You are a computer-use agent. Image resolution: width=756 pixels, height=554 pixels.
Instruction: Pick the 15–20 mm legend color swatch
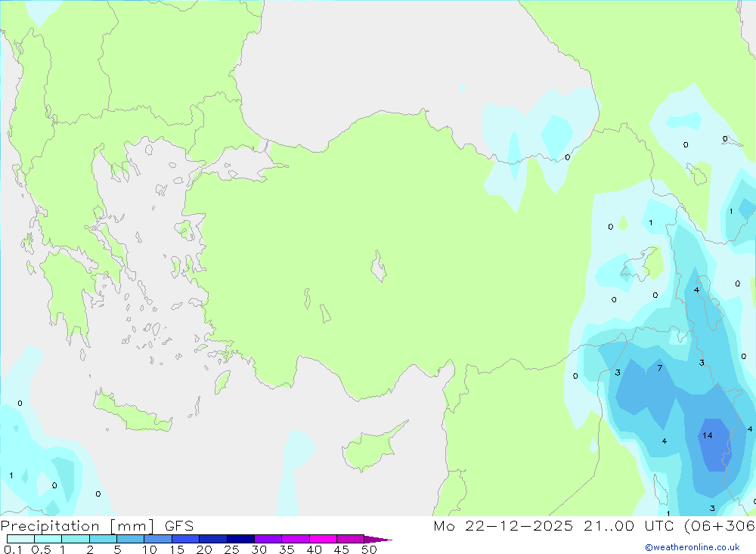coord(185,539)
